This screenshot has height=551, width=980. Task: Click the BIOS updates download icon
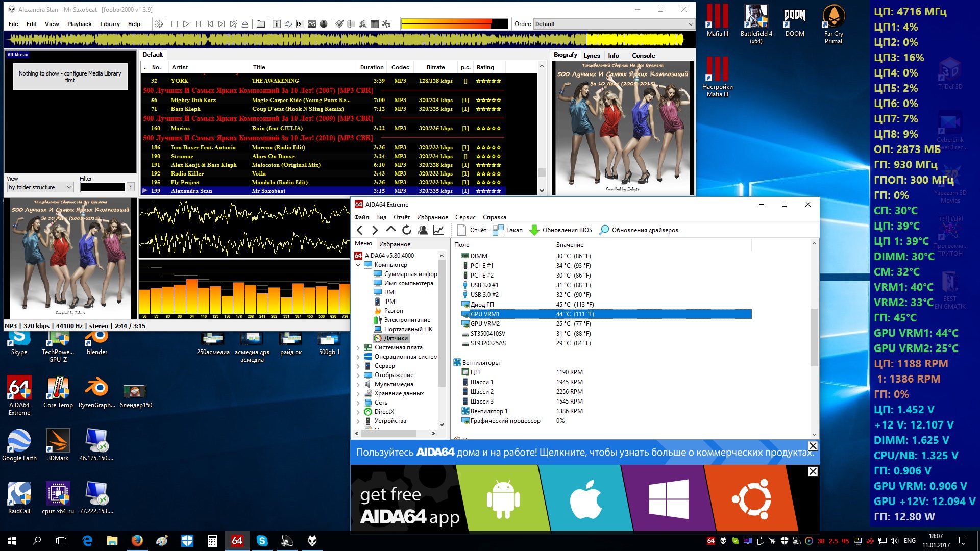[x=534, y=230]
